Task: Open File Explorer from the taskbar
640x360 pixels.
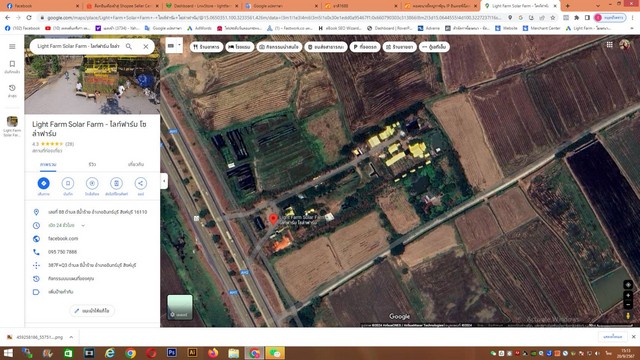Action: click(234, 353)
